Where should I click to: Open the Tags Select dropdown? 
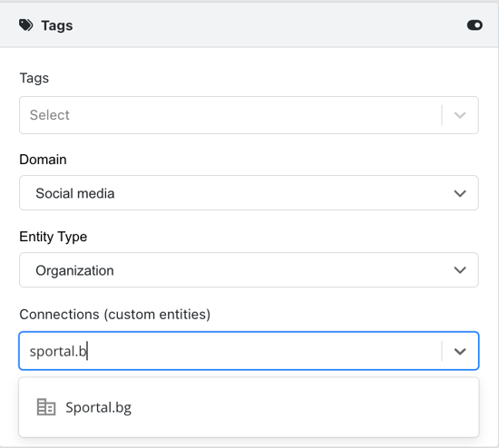[x=249, y=115]
